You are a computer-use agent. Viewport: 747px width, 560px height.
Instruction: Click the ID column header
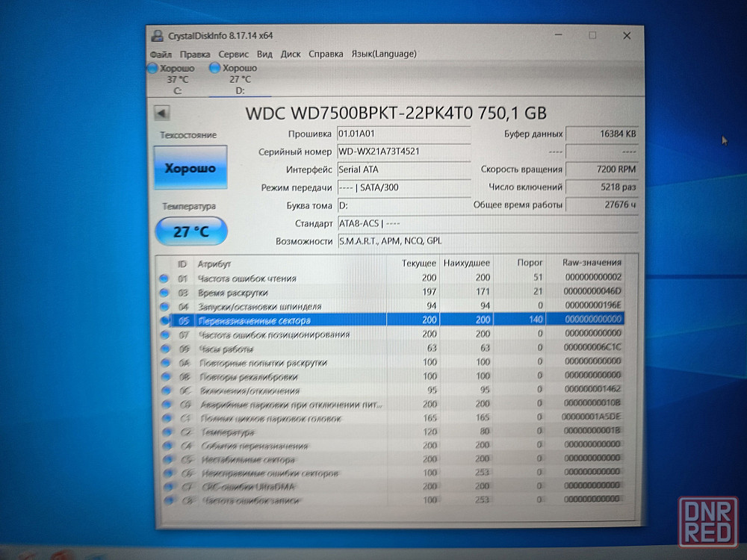pos(182,264)
